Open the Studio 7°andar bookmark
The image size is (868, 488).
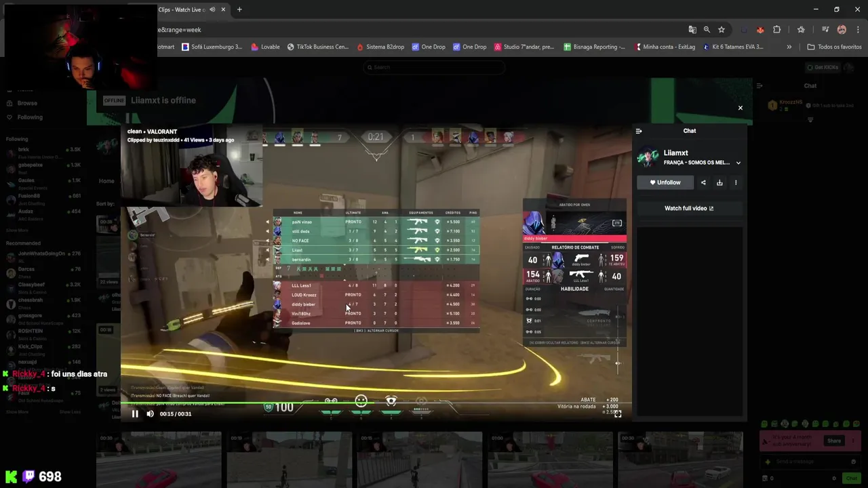tap(524, 47)
